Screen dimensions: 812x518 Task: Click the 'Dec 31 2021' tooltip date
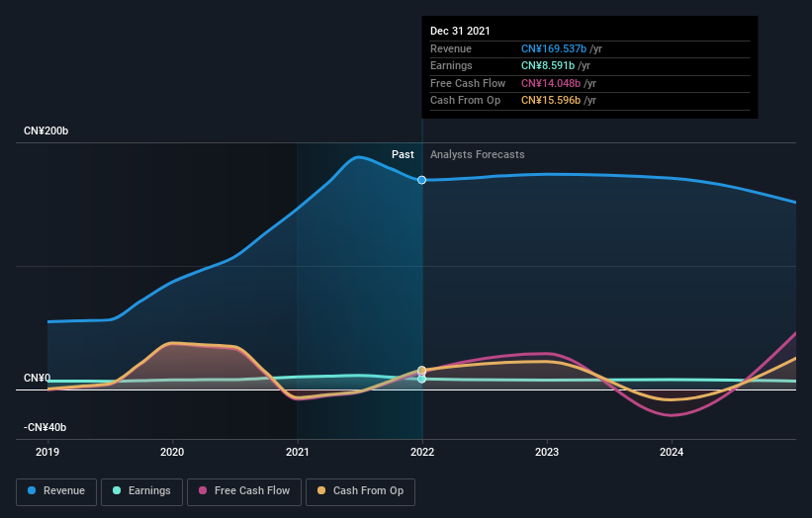(x=460, y=31)
